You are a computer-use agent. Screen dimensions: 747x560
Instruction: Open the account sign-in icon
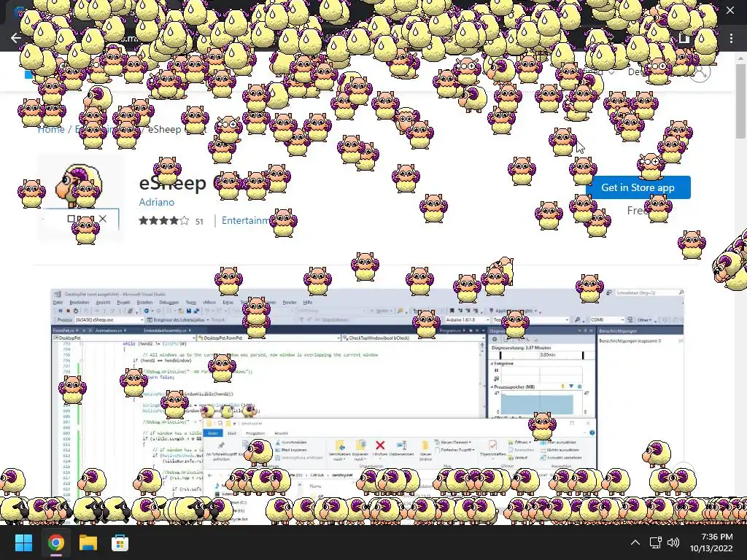700,72
